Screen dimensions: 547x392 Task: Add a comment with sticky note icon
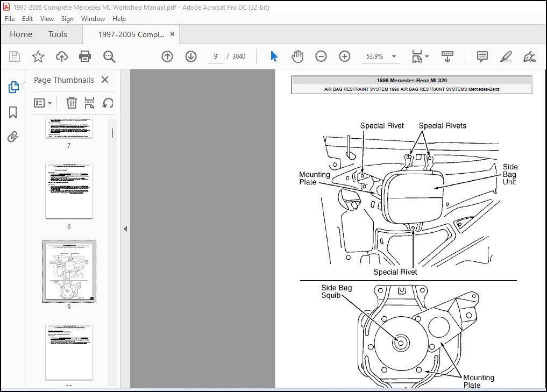click(482, 56)
